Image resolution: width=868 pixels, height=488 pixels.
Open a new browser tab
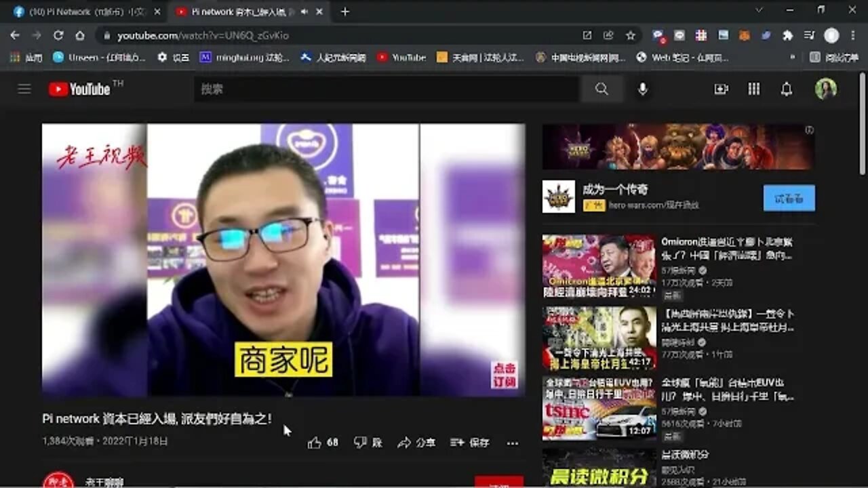tap(344, 12)
